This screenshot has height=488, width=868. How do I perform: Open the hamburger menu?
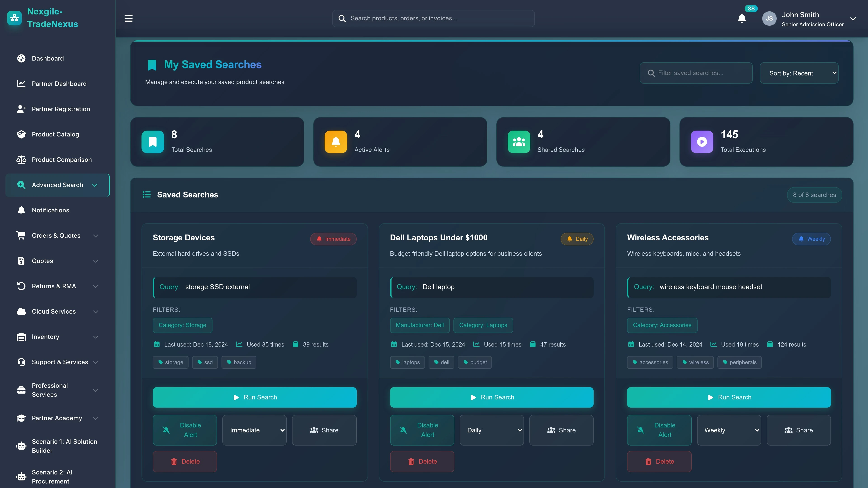tap(128, 18)
